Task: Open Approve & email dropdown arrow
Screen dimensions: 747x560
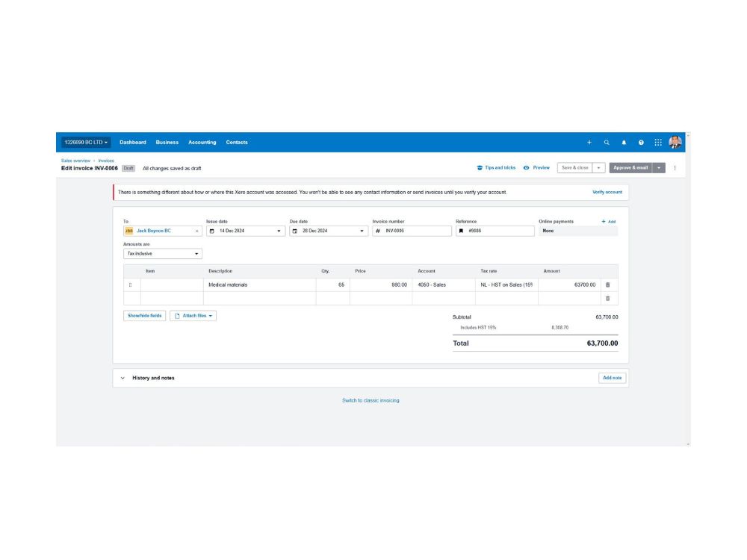Action: tap(659, 167)
